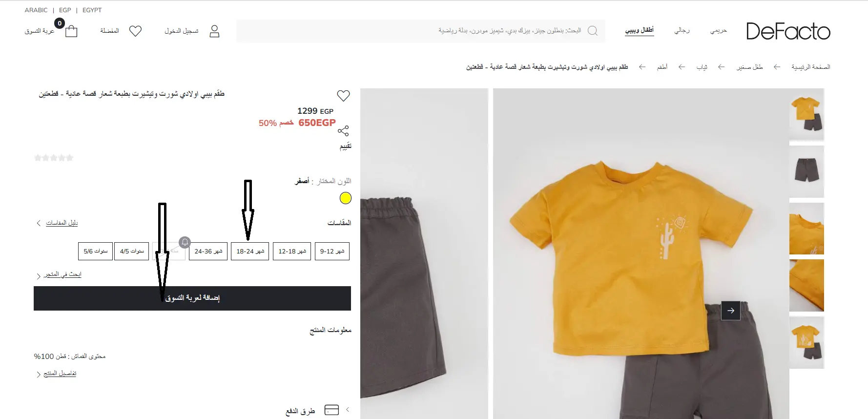Add product to wishlist heart icon
The width and height of the screenshot is (868, 419).
click(344, 96)
